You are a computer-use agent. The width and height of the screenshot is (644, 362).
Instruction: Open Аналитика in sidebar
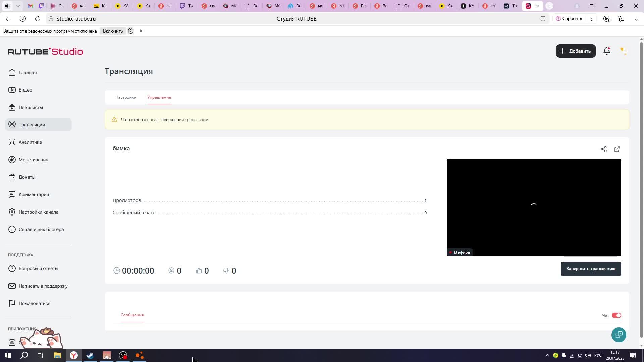(30, 142)
